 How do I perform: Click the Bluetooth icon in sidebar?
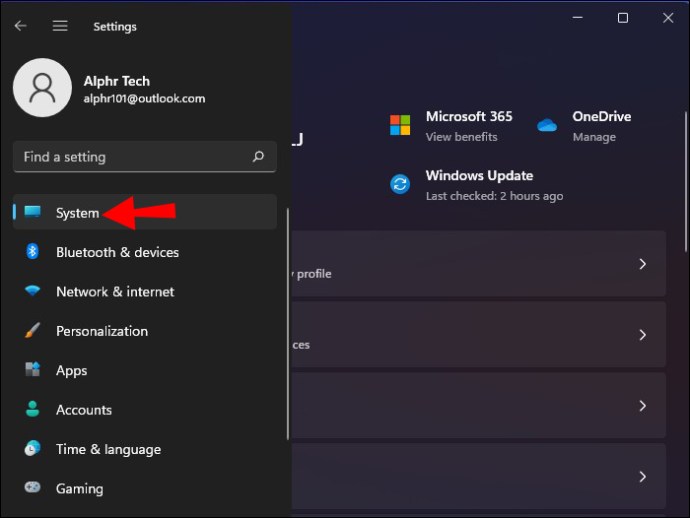(x=33, y=252)
